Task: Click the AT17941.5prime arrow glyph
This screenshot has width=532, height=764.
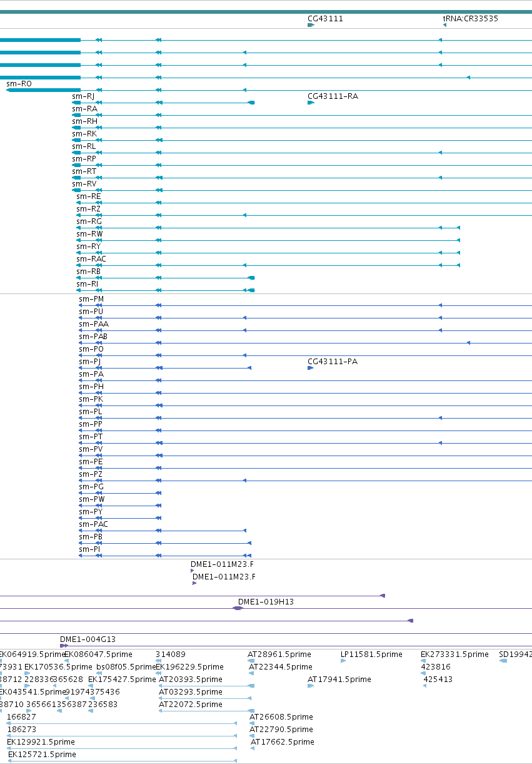Action: point(311,686)
